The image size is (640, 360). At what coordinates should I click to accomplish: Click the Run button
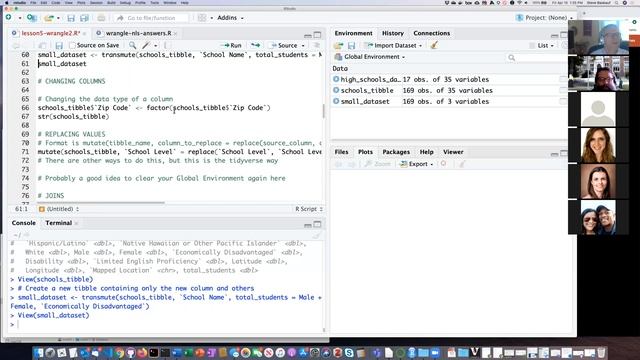coord(231,45)
